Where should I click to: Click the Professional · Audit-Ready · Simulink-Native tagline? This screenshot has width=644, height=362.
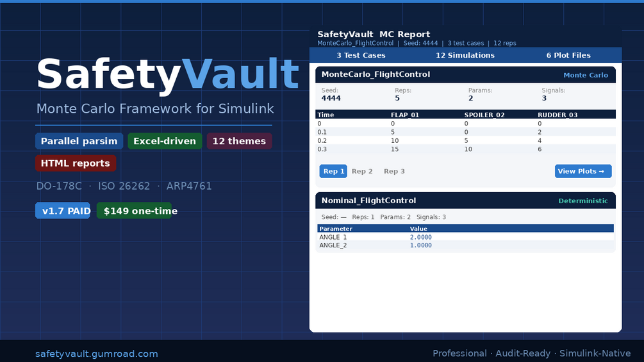pos(531,354)
